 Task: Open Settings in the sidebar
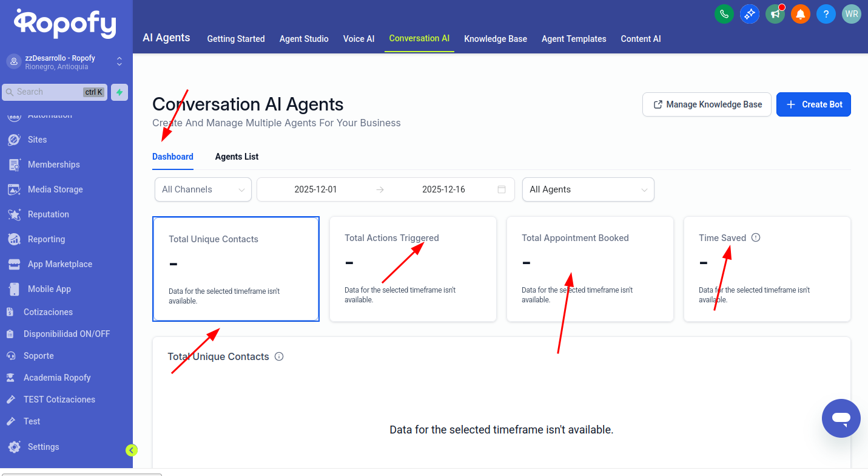43,447
